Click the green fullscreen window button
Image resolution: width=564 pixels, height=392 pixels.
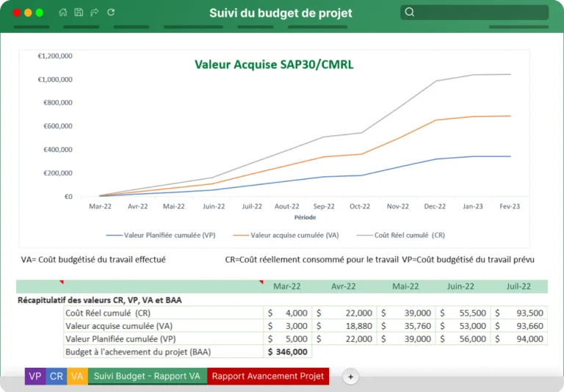click(x=40, y=13)
